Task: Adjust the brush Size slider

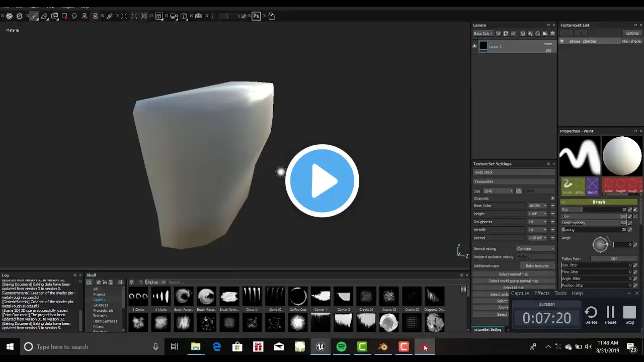Action: point(594,209)
